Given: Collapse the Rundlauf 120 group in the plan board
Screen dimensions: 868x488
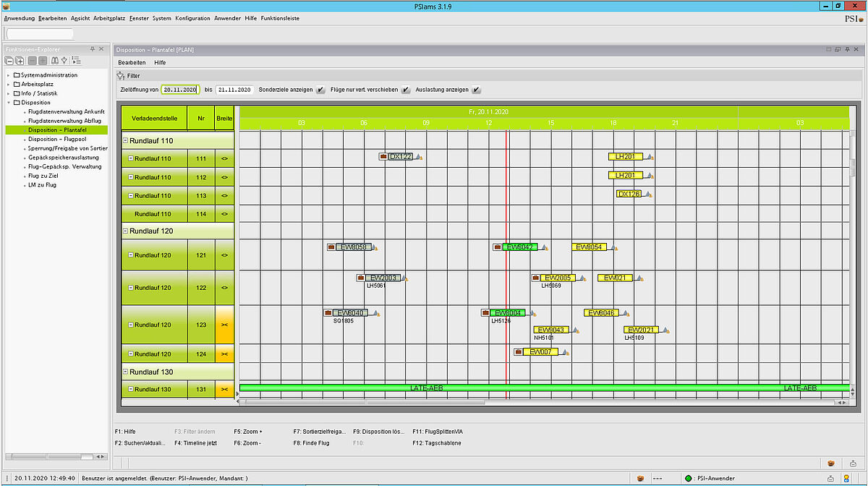Looking at the screenshot, I should (127, 230).
